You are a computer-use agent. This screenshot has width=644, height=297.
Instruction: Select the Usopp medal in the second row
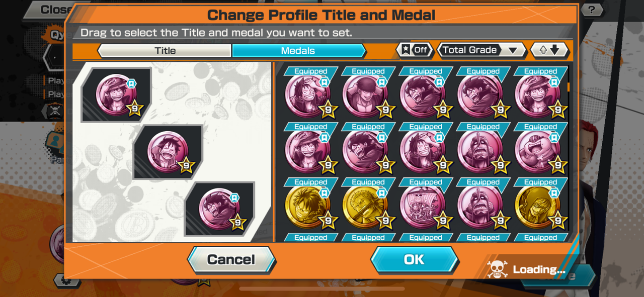pyautogui.click(x=479, y=150)
